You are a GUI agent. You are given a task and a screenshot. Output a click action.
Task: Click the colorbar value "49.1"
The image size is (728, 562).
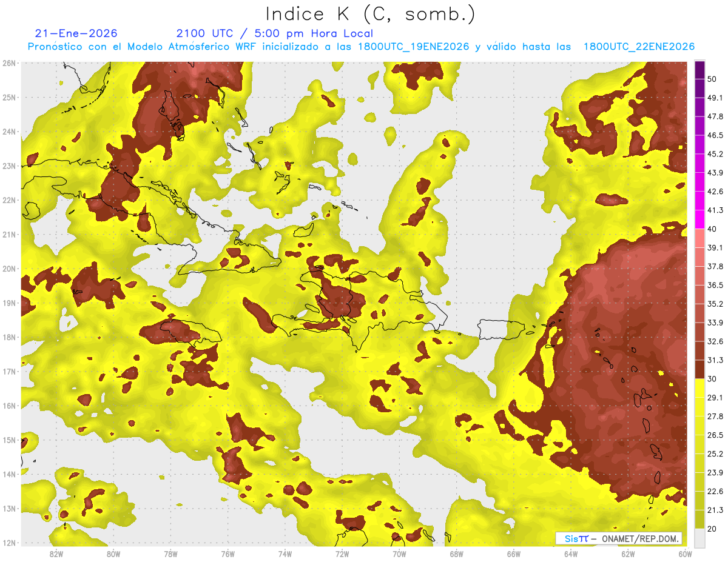pos(715,98)
